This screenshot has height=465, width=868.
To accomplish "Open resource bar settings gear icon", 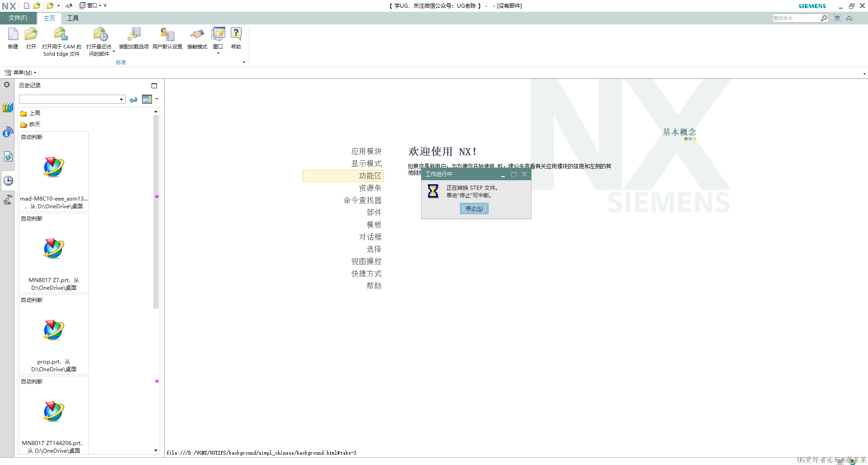I will tap(7, 85).
